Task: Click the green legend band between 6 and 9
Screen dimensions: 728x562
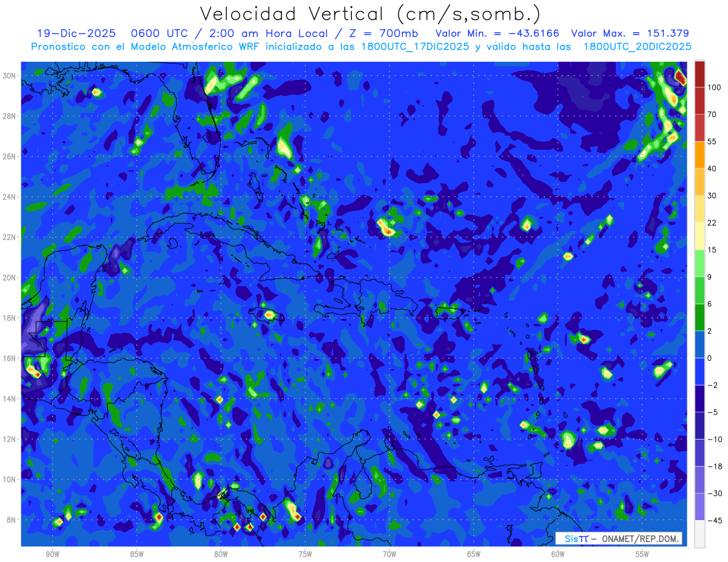Action: point(699,290)
